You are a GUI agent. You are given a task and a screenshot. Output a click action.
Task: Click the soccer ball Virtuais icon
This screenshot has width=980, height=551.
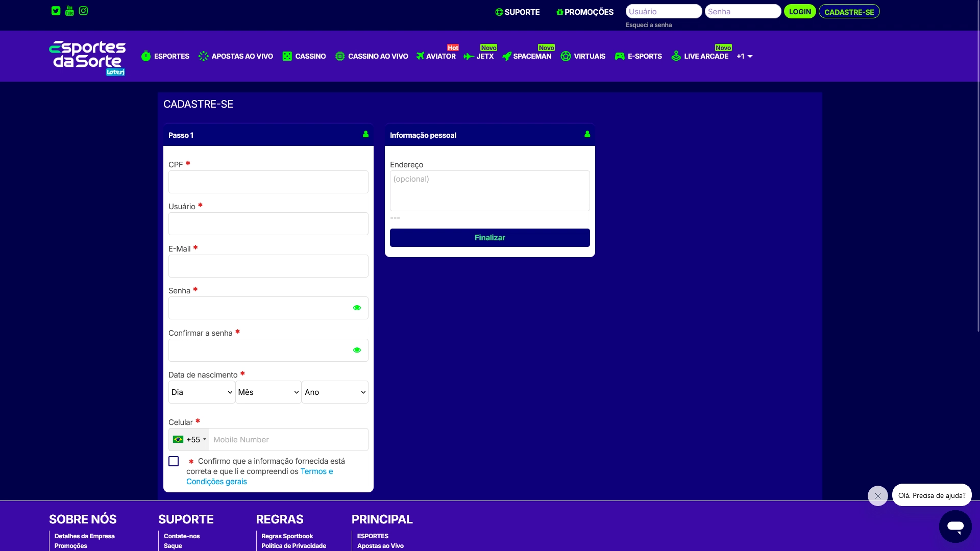click(x=566, y=56)
